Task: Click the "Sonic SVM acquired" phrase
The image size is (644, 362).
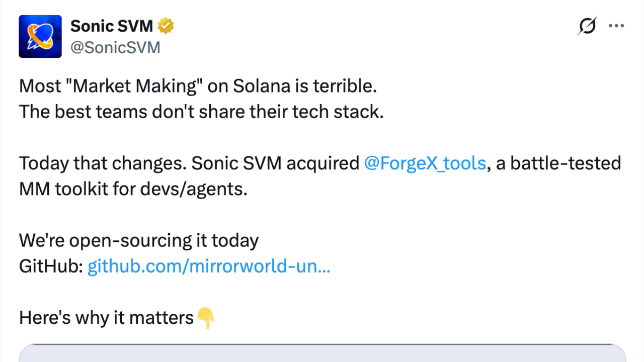Action: coord(276,163)
